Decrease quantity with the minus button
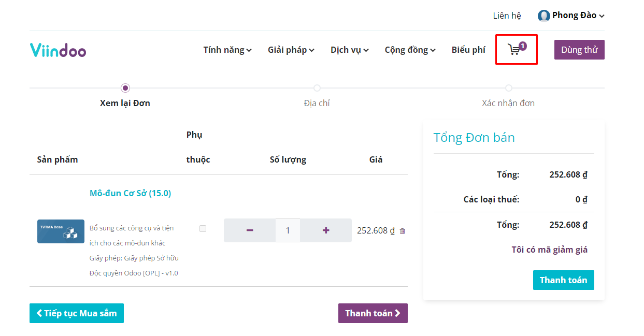The height and width of the screenshot is (336, 644). pos(250,230)
